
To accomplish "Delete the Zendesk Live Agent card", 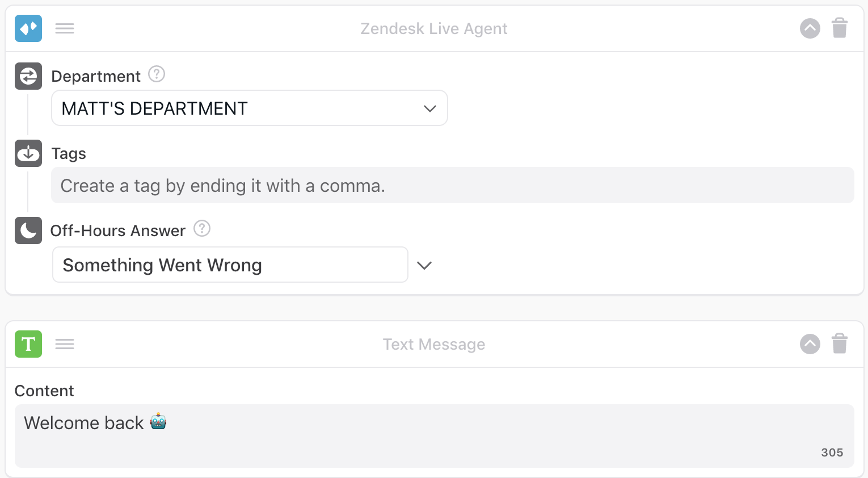I will pos(840,28).
